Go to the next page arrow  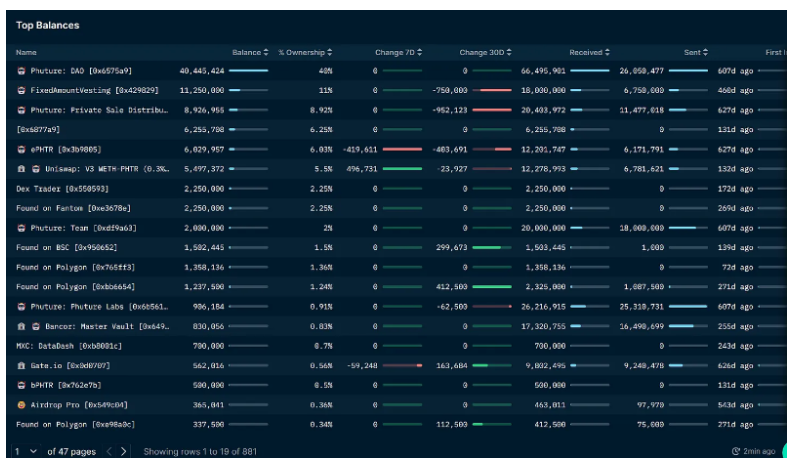[123, 451]
